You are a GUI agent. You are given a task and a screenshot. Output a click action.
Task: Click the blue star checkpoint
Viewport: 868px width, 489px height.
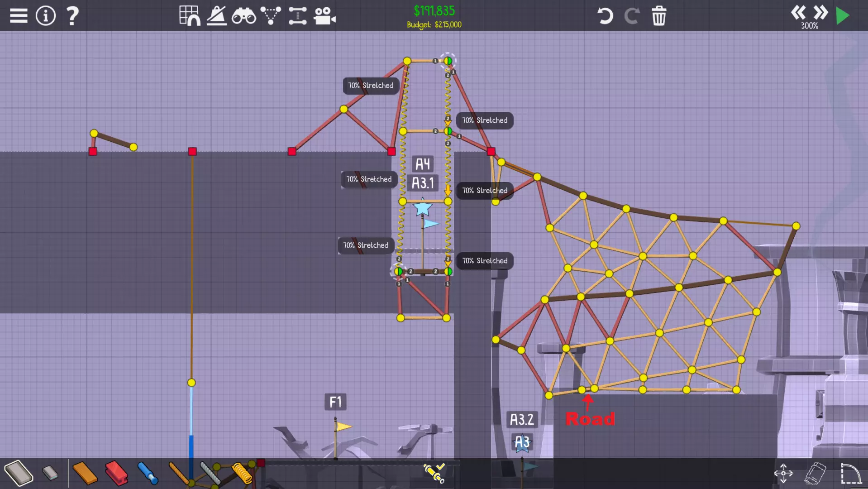coord(423,208)
